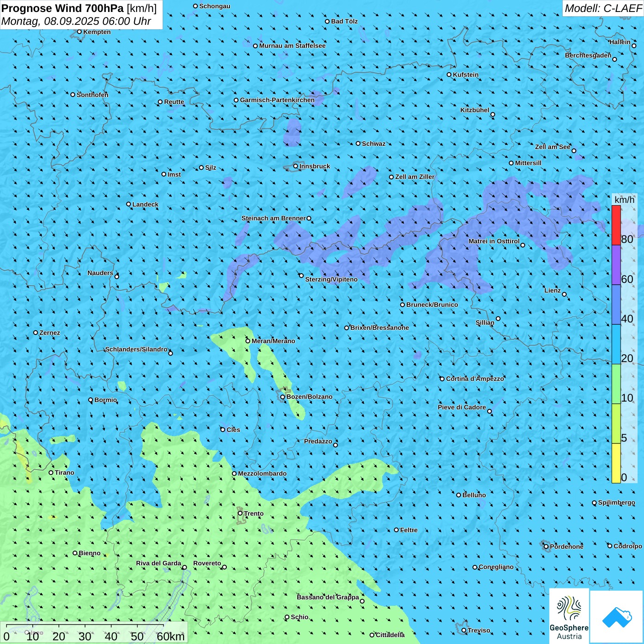Click the red swatch in the km/h legend

click(x=616, y=225)
